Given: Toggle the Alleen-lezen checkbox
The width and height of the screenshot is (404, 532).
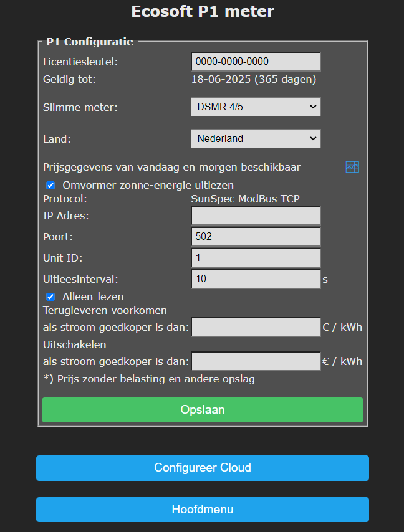Looking at the screenshot, I should click(50, 297).
